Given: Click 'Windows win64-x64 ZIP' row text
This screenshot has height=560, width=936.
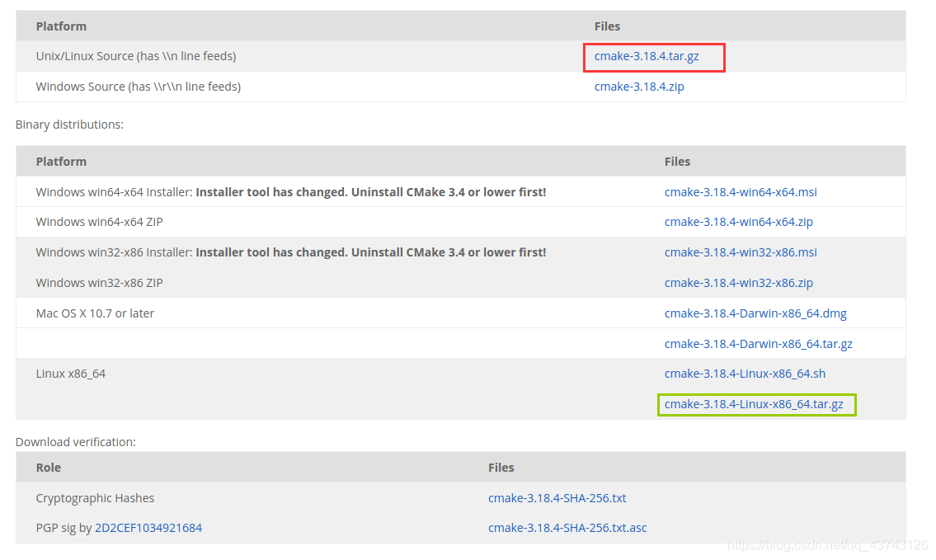Looking at the screenshot, I should [x=99, y=222].
